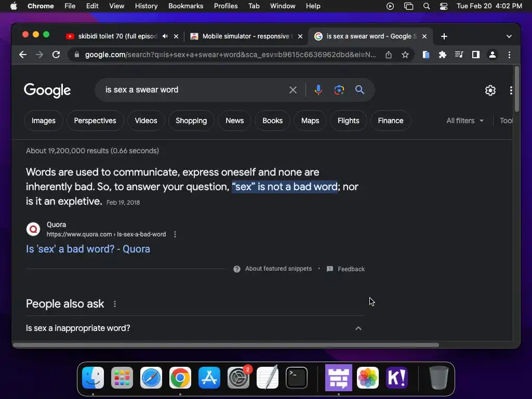Filter results by Books
532x399 pixels.
click(272, 121)
